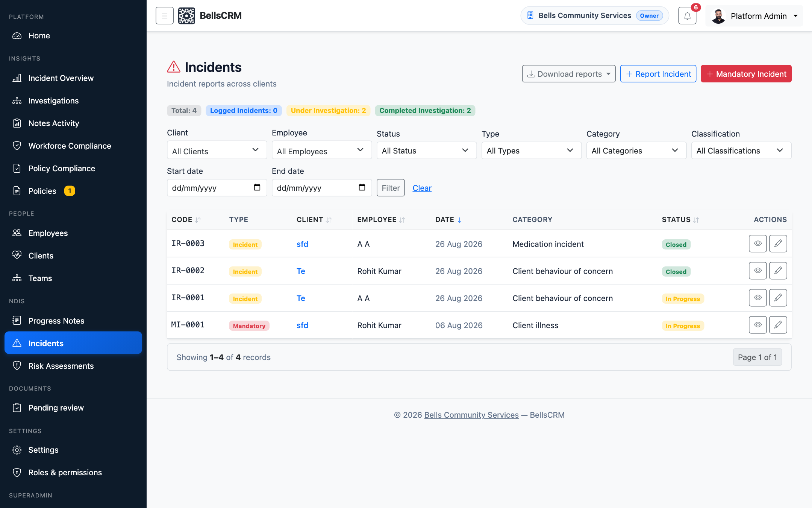Screen dimensions: 812x508
Task: Click the Incidents warning icon in sidebar
Action: 17,343
